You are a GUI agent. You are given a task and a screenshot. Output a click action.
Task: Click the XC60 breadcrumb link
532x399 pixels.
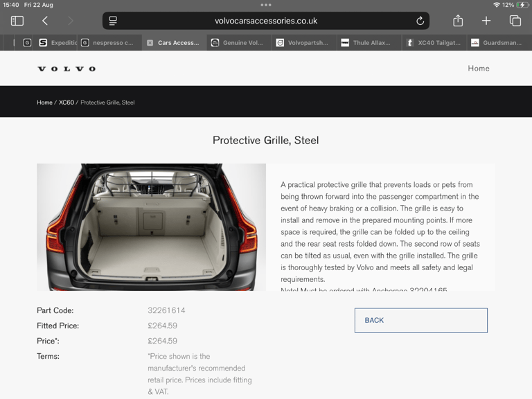click(66, 103)
